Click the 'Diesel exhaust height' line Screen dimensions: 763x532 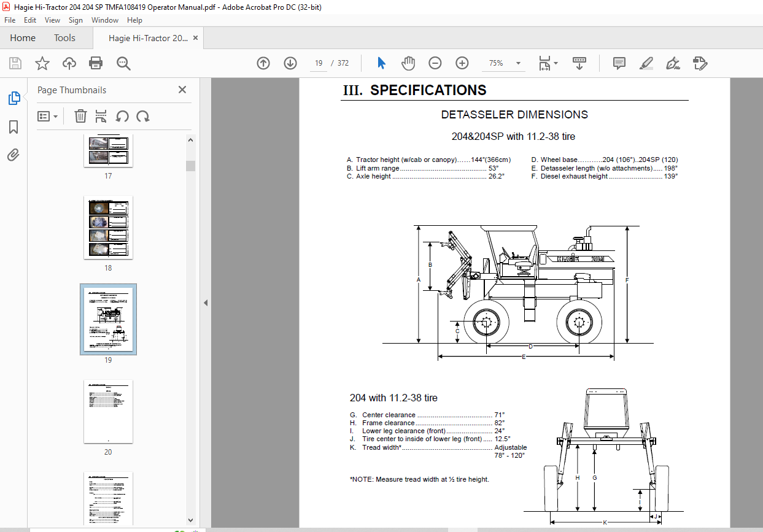coord(605,176)
